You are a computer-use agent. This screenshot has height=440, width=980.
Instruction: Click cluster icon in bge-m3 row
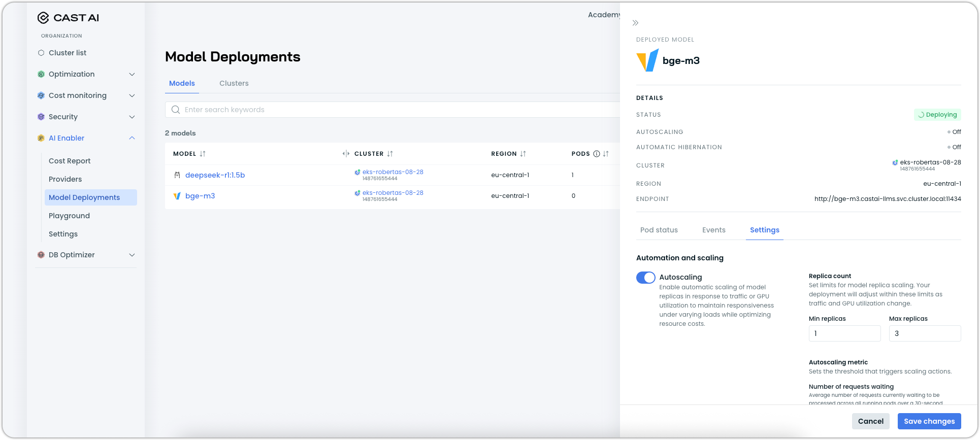tap(357, 193)
